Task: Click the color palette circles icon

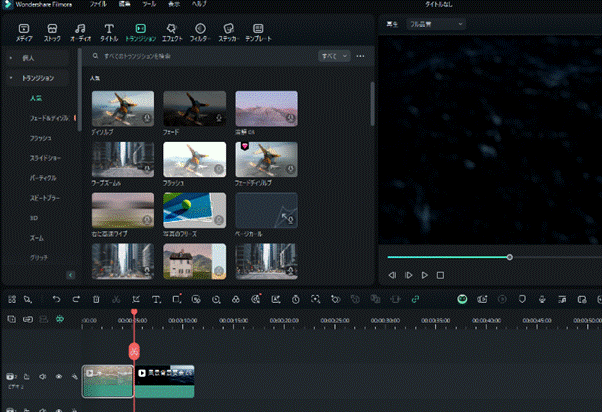Action: coord(236,299)
